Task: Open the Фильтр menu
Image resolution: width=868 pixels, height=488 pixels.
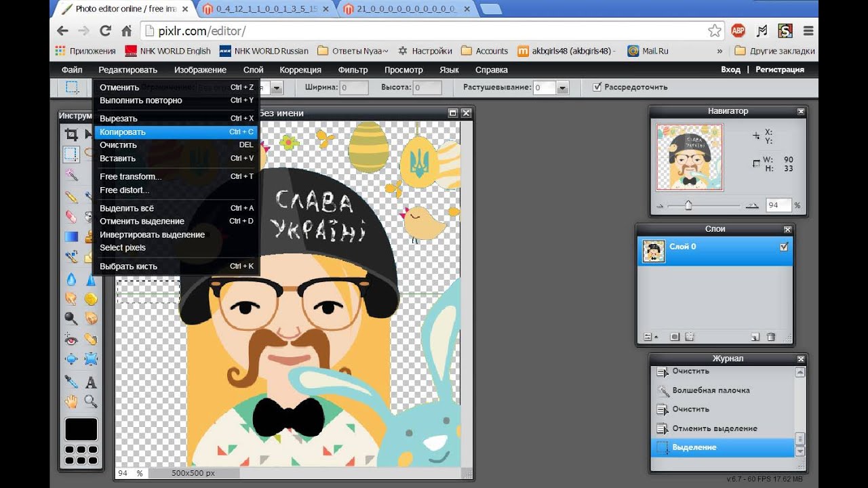Action: click(x=353, y=70)
